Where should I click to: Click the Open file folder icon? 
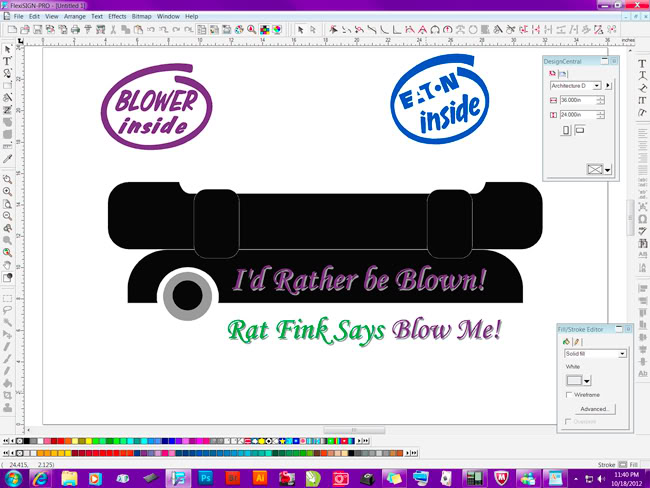coord(25,29)
